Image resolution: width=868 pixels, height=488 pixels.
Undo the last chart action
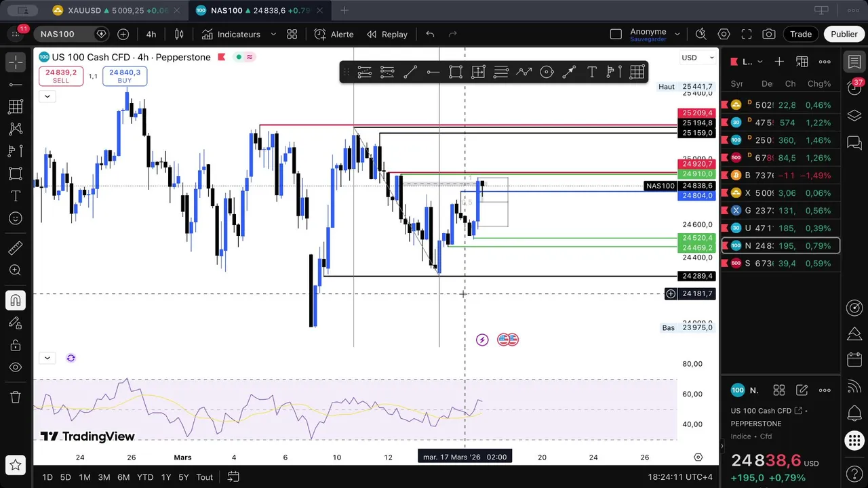tap(430, 34)
